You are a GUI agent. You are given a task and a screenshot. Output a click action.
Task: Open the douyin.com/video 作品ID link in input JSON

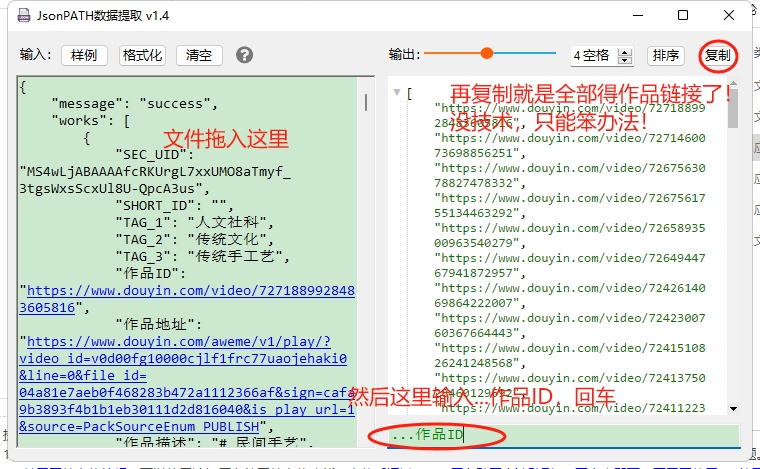click(190, 299)
